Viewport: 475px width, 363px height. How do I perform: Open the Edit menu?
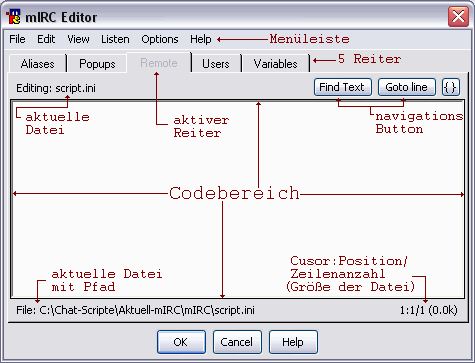tap(46, 39)
